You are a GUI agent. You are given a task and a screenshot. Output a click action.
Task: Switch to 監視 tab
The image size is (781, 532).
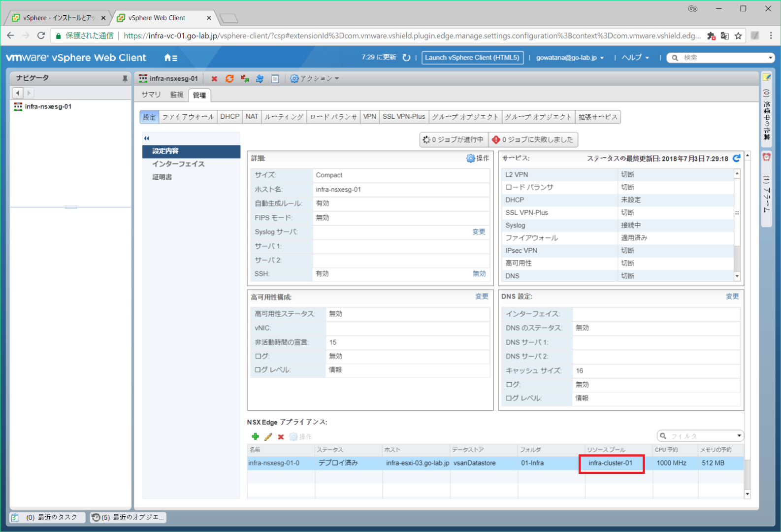[x=176, y=95]
